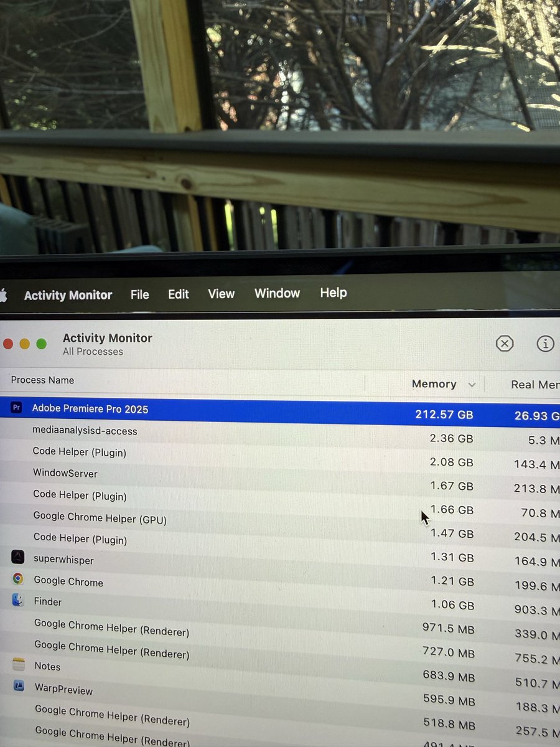Click the Finder app icon
Screen dimensions: 560x747
(18, 600)
